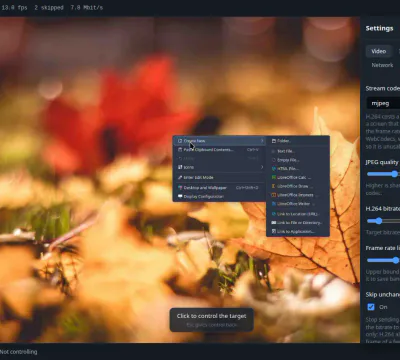Expand the Icons submenu arrow

click(262, 167)
